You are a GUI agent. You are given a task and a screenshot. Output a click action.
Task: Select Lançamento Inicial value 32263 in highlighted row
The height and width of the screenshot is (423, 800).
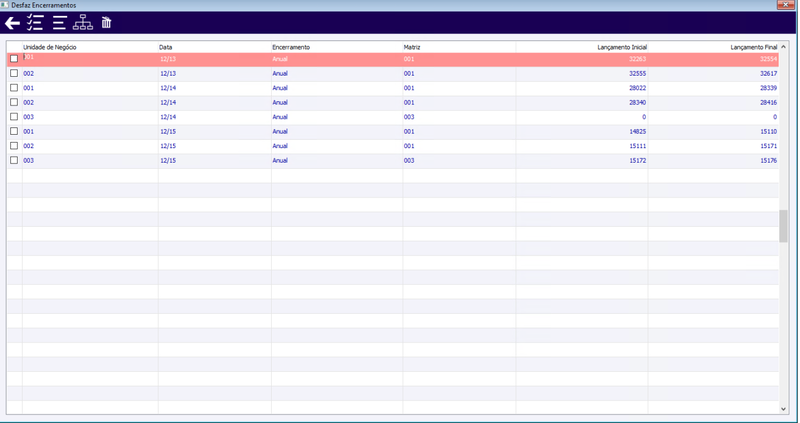point(637,59)
